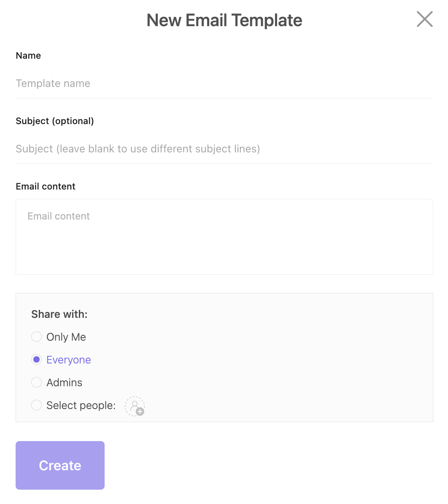The width and height of the screenshot is (448, 504).
Task: Choose the Admins radio button
Action: point(37,382)
